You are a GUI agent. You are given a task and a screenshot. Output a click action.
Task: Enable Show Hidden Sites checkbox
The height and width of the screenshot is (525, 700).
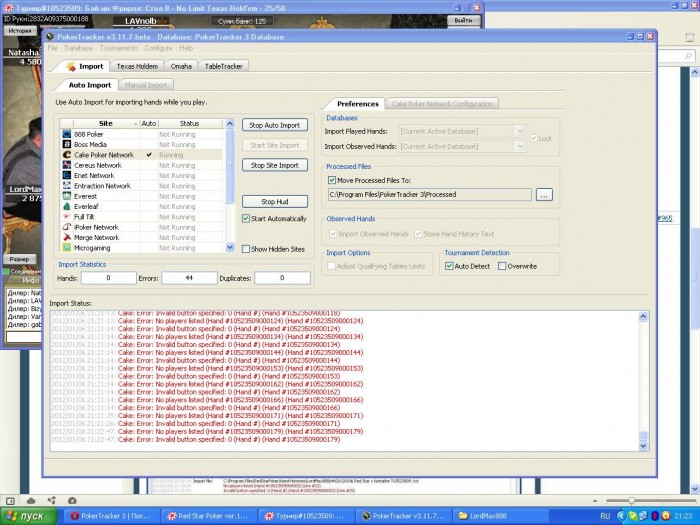(246, 249)
